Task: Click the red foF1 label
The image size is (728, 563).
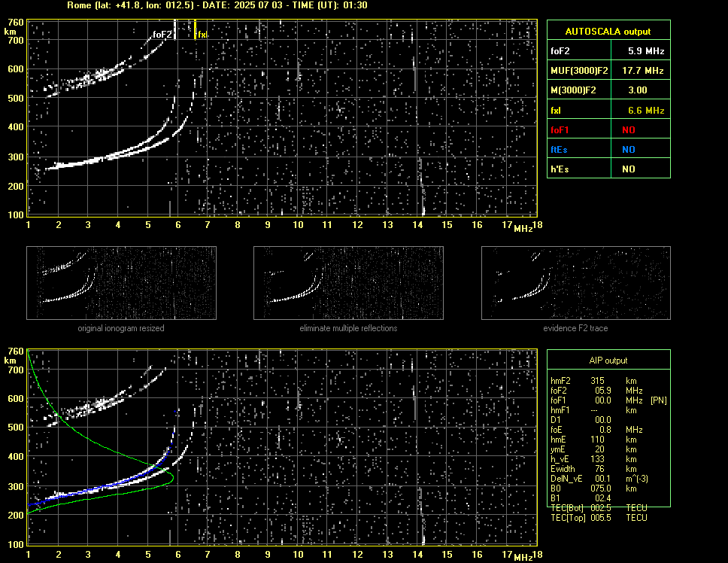Action: [560, 130]
